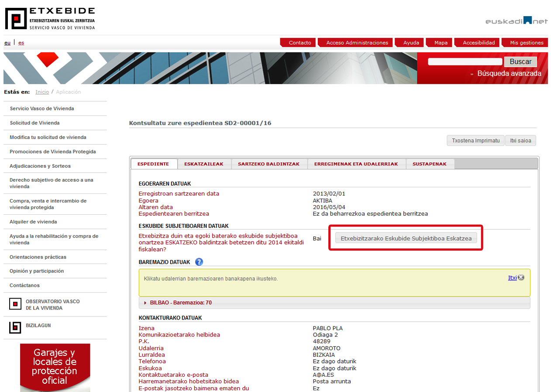Image resolution: width=551 pixels, height=392 pixels.
Task: Switch language to Basque (eu)
Action: coord(7,43)
